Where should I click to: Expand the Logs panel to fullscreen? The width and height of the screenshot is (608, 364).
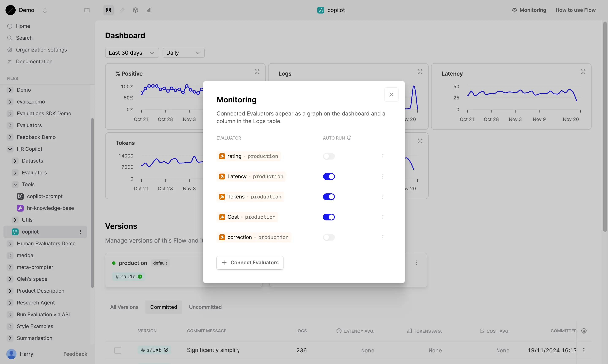[x=420, y=71]
